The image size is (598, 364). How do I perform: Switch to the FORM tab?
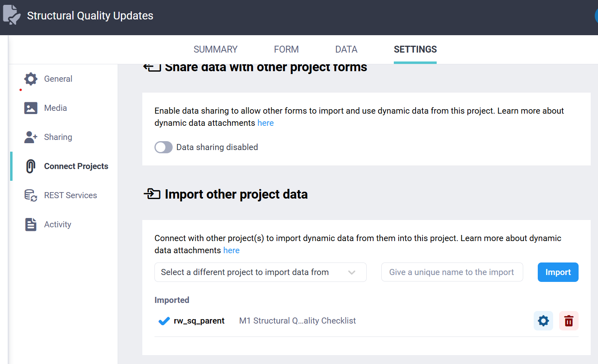click(286, 49)
